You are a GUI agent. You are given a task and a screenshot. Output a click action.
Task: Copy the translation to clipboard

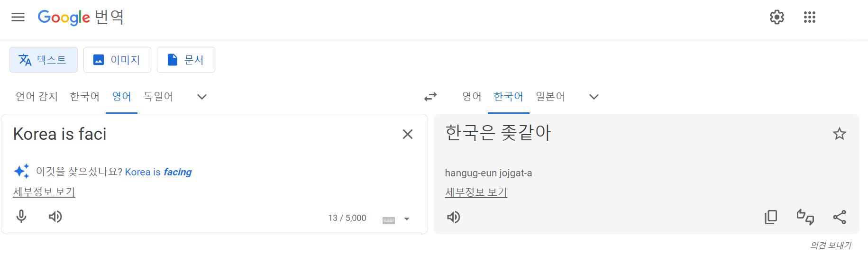click(x=771, y=217)
